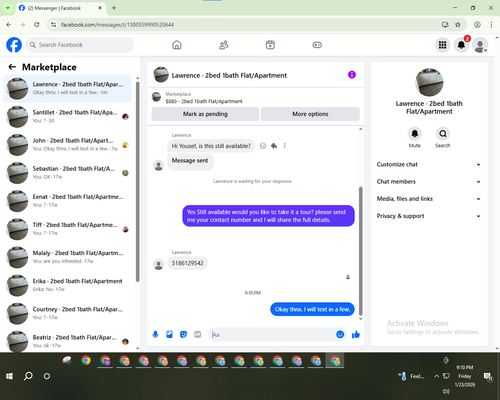Open the Sebastian conversation
Image resolution: width=500 pixels, height=400 pixels.
click(x=68, y=173)
